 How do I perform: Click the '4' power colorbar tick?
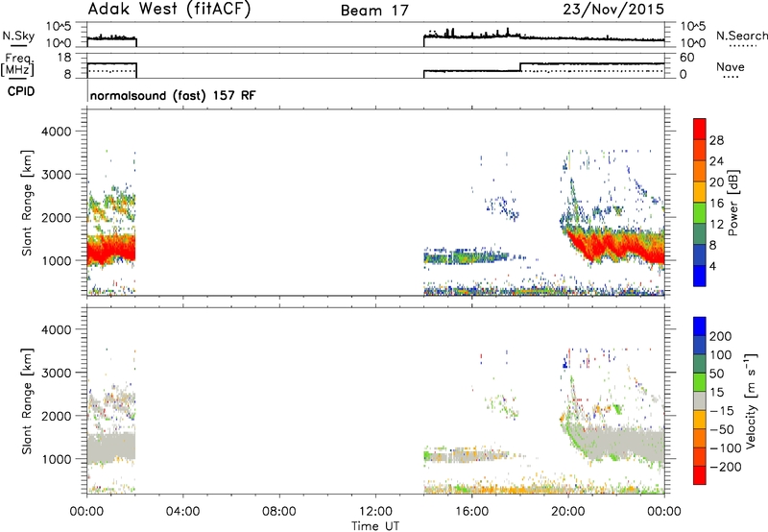click(712, 266)
